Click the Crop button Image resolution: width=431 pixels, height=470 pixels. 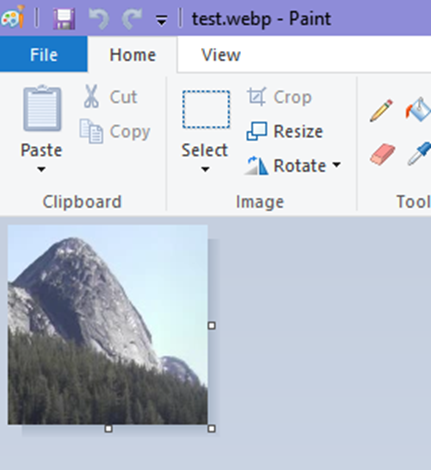279,97
